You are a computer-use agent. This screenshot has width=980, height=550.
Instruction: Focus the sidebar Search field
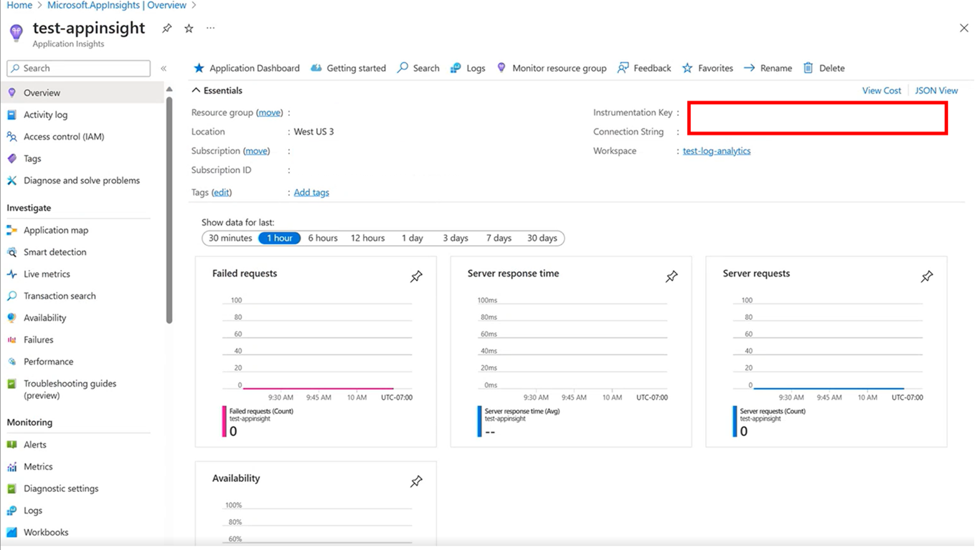coord(79,68)
